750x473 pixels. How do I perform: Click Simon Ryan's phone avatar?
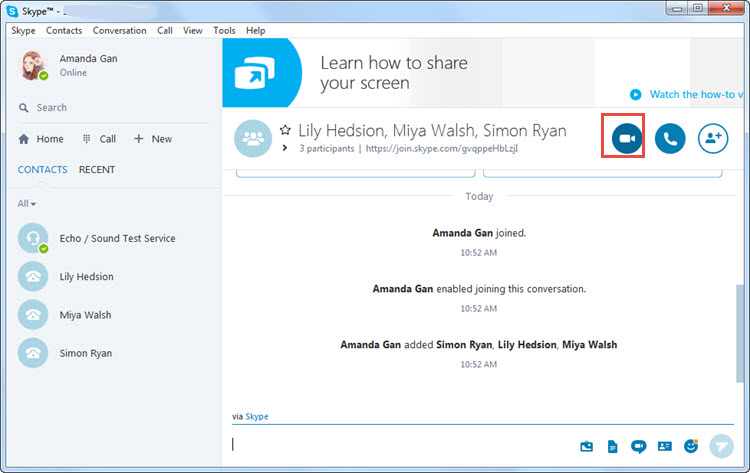coord(33,353)
